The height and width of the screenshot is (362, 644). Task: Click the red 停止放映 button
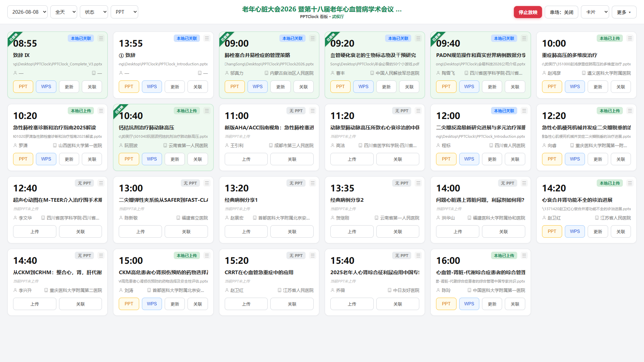click(528, 12)
